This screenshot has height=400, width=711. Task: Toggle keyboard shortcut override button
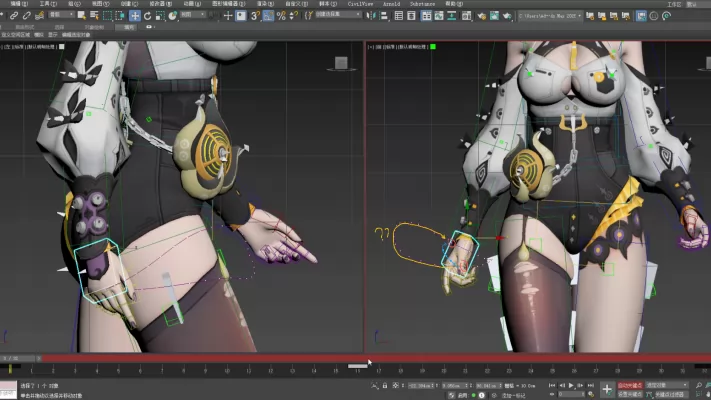click(241, 16)
